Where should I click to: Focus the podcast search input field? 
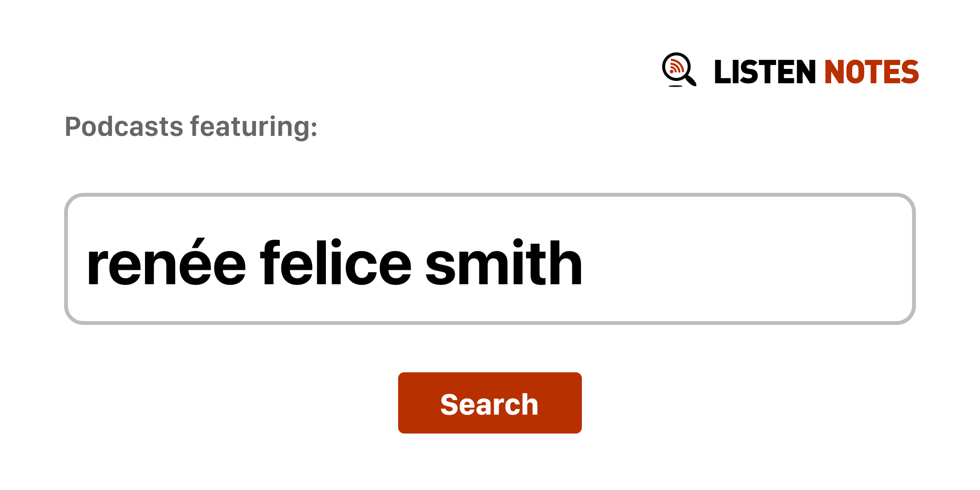489,259
